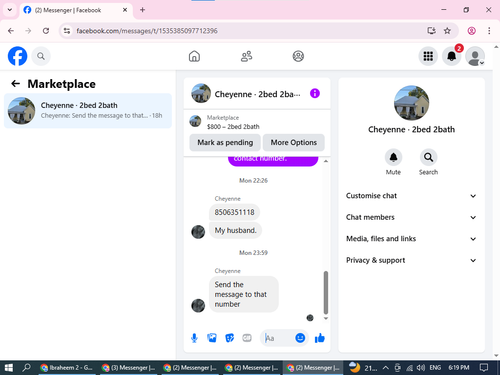Click the Mon 23:59 timestamp
Image resolution: width=500 pixels, height=375 pixels.
tap(253, 253)
